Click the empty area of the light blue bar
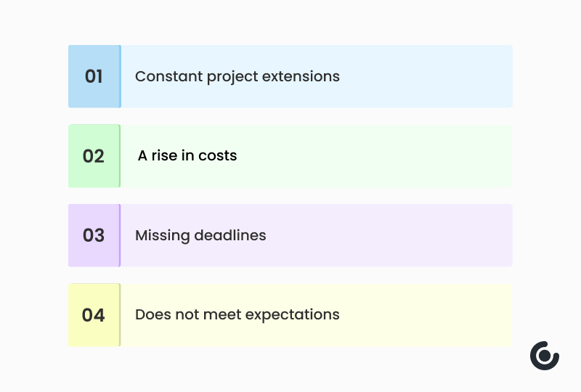 pyautogui.click(x=426, y=76)
